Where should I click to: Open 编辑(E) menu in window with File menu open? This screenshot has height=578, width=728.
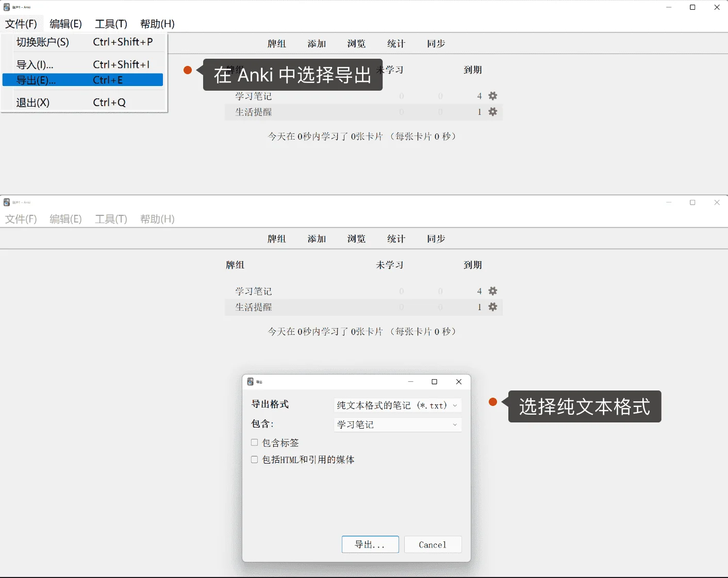point(66,24)
